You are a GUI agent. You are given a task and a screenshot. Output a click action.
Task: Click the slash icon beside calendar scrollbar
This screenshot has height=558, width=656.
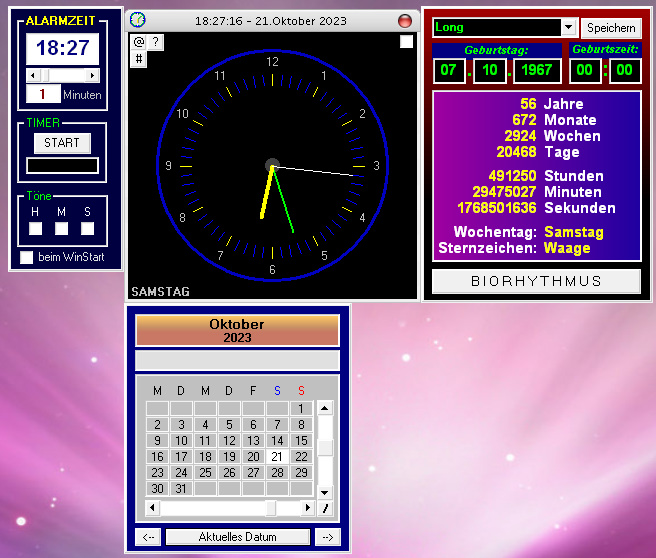tap(324, 509)
